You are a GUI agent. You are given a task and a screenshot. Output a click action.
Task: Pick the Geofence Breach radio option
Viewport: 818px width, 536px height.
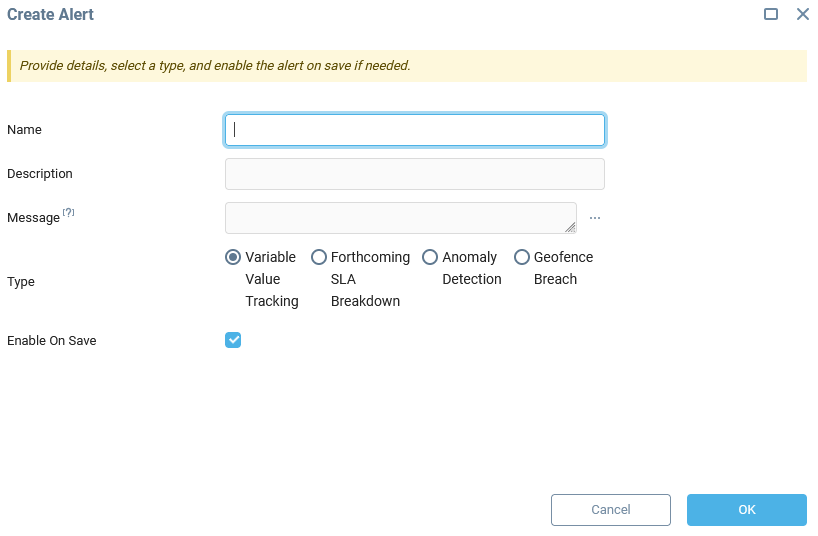pyautogui.click(x=522, y=257)
